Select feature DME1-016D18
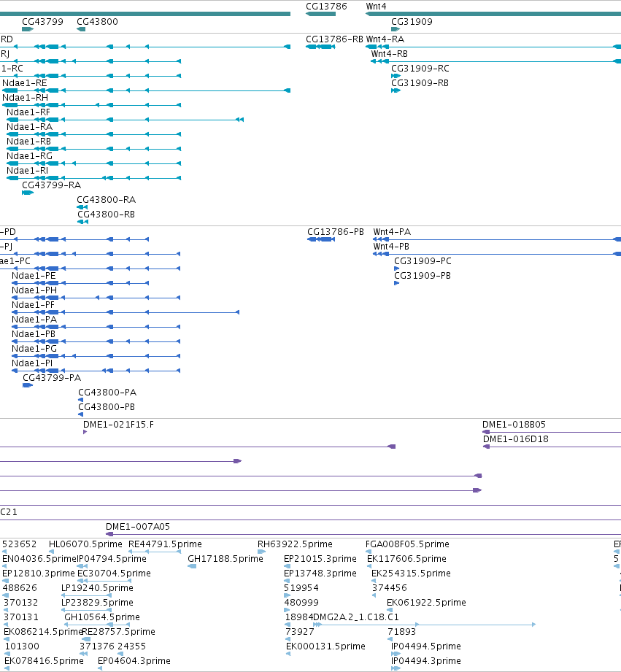This screenshot has width=621, height=672. click(x=516, y=439)
